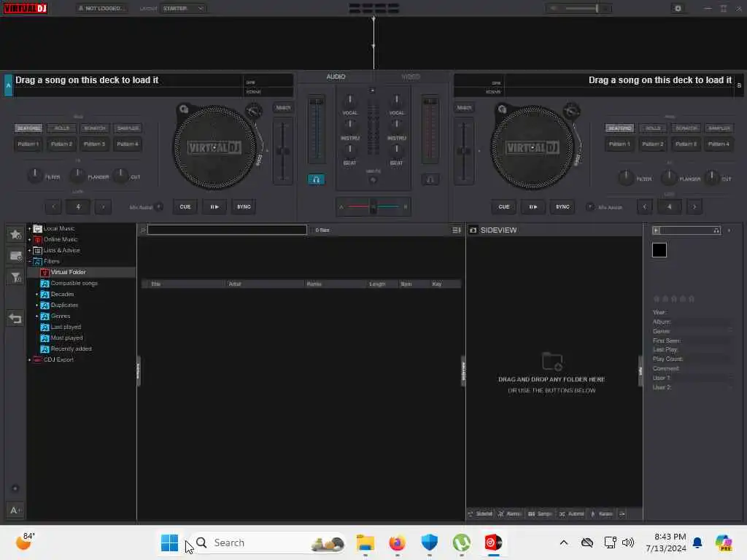747x560 pixels.
Task: Click deck A Match button
Action: click(x=283, y=108)
